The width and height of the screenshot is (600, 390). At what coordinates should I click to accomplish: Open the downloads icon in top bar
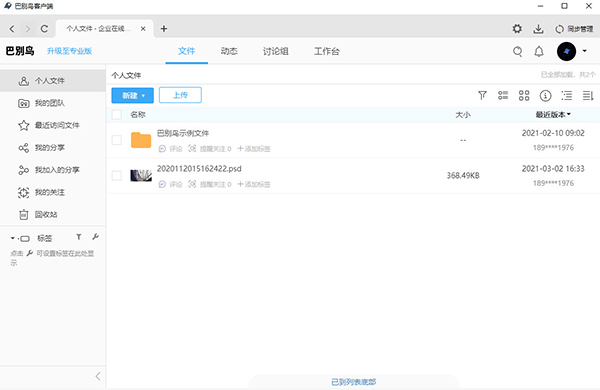pos(538,29)
